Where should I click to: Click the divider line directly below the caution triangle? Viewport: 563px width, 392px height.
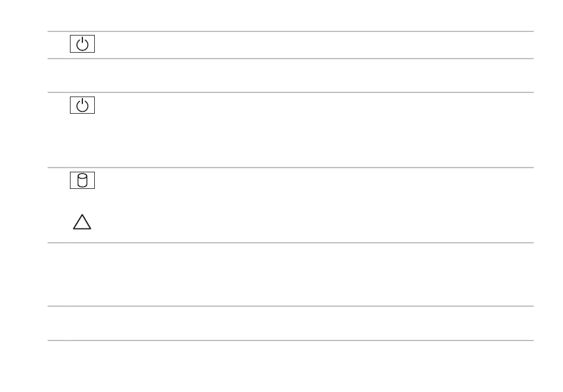coord(290,242)
